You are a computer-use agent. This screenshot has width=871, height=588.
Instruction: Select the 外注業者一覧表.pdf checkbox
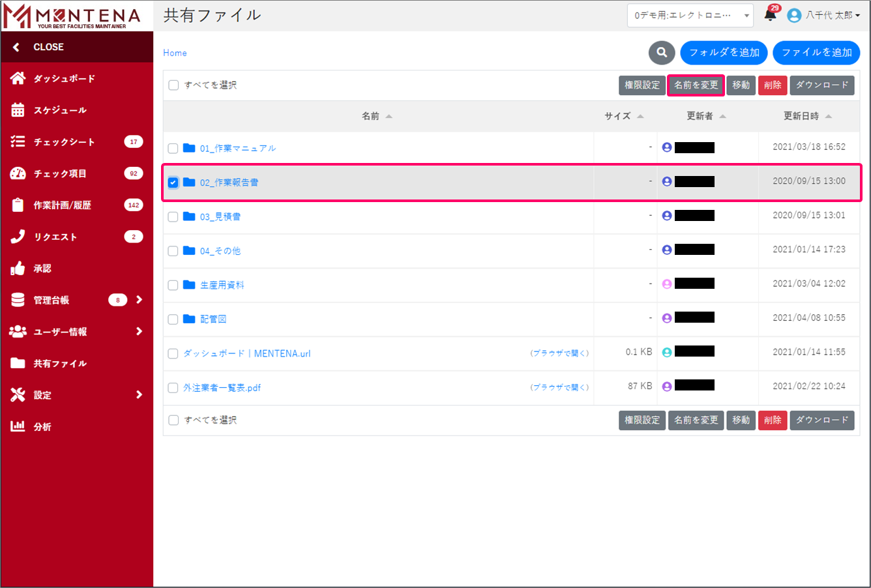pyautogui.click(x=173, y=388)
